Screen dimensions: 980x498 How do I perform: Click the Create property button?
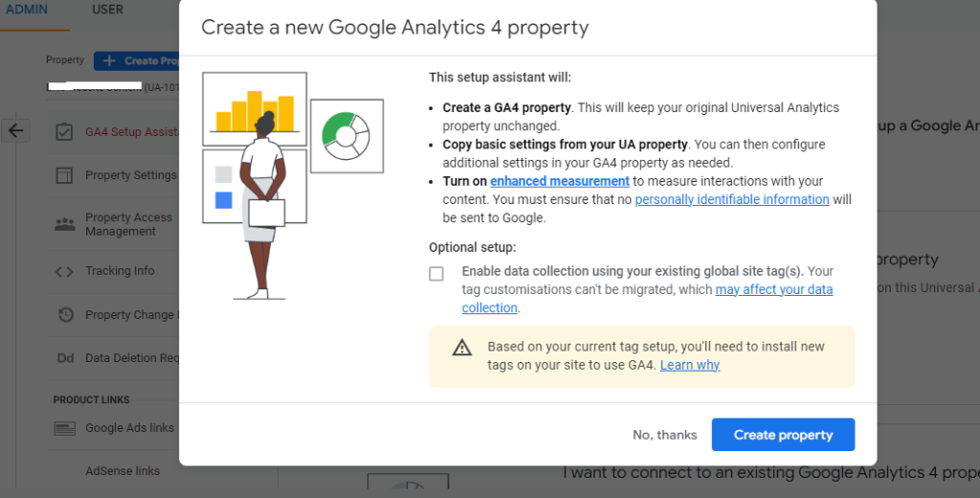tap(783, 435)
